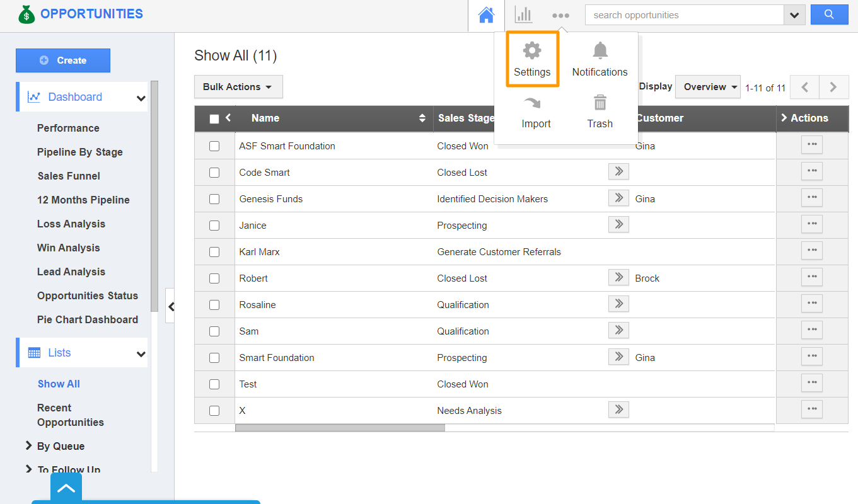This screenshot has height=504, width=858.
Task: Advance the sales stage for Rosaline
Action: [x=618, y=304]
